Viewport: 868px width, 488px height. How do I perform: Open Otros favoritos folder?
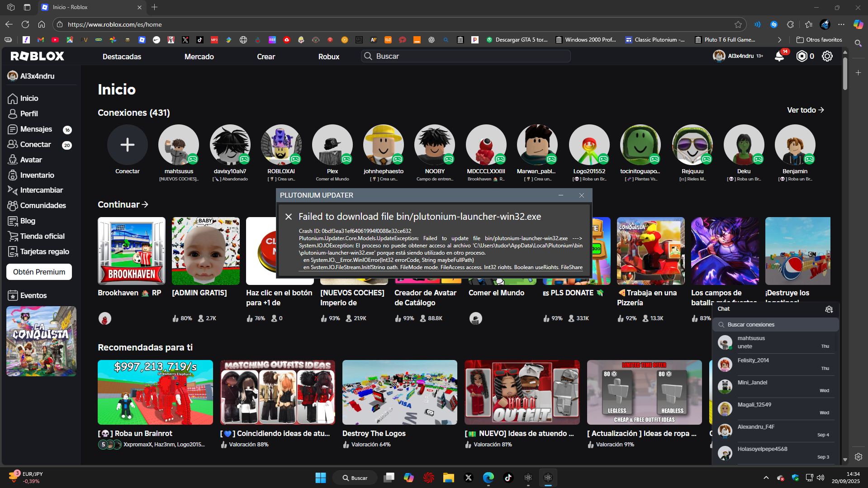point(819,40)
